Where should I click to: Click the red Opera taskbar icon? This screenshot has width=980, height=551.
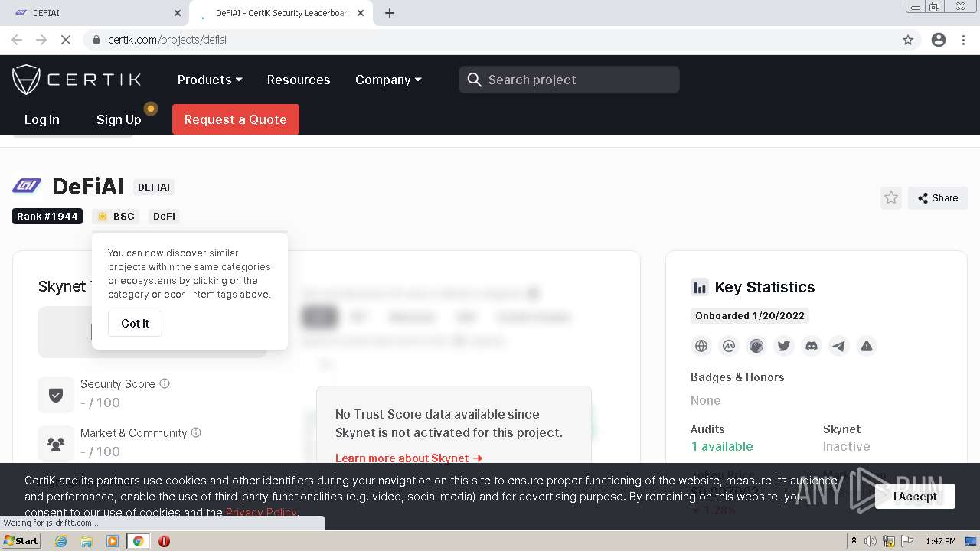click(x=164, y=541)
